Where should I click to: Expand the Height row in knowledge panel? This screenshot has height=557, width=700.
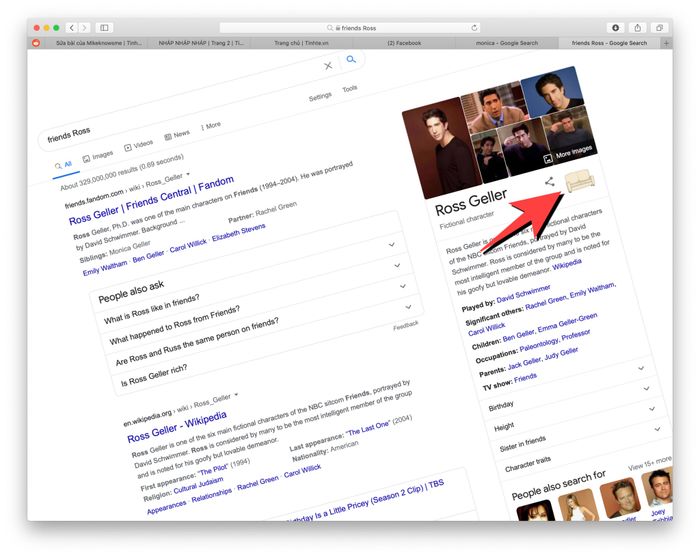[572, 407]
